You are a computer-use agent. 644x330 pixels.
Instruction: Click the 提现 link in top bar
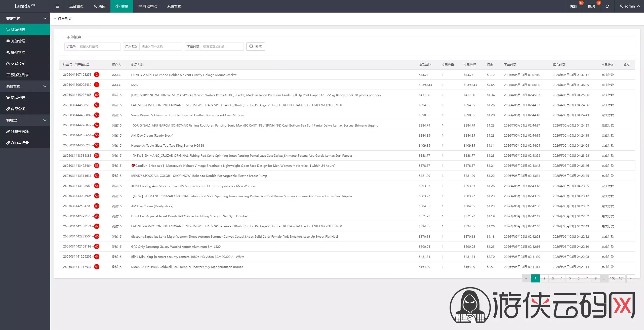(x=591, y=6)
